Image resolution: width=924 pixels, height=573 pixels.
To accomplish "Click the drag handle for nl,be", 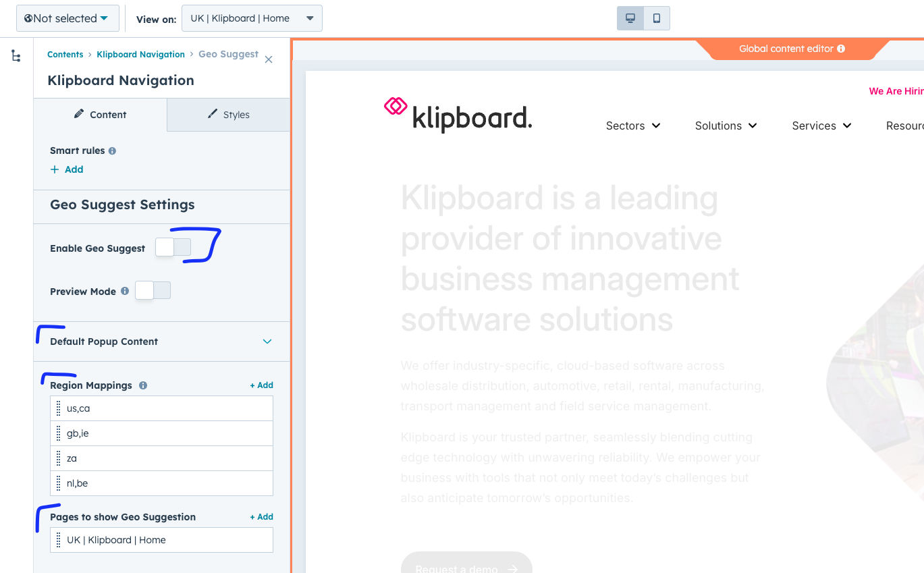I will tap(59, 483).
